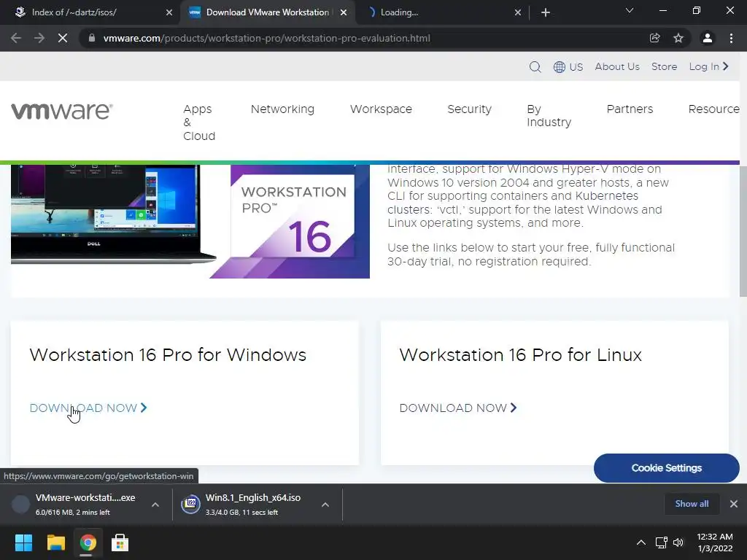
Task: Open the By Industry menu
Action: [x=549, y=116]
